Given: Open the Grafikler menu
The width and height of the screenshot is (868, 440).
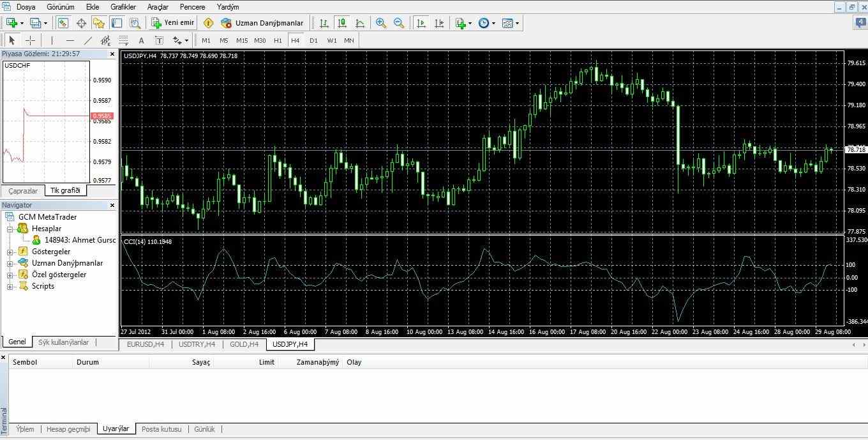Looking at the screenshot, I should (123, 7).
